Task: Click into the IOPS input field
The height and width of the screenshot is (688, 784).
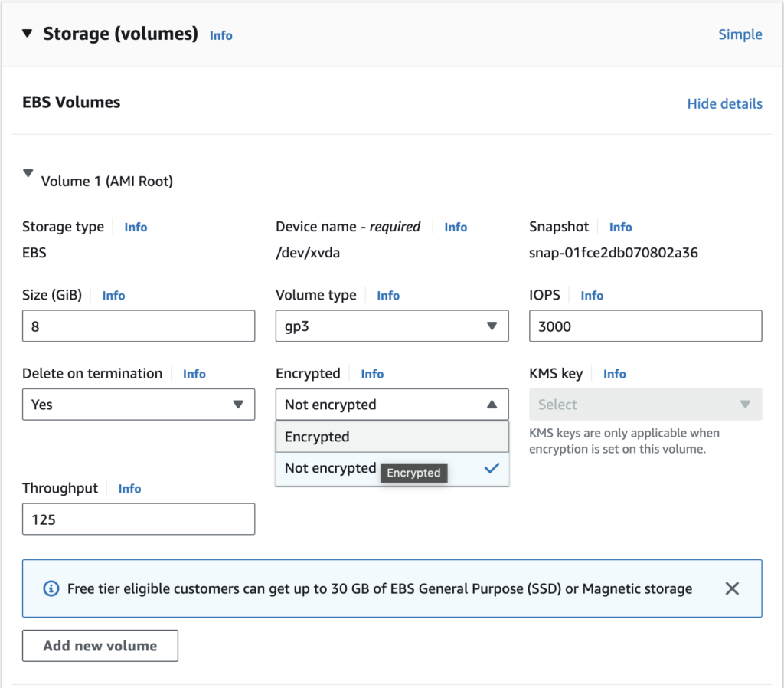Action: tap(645, 326)
